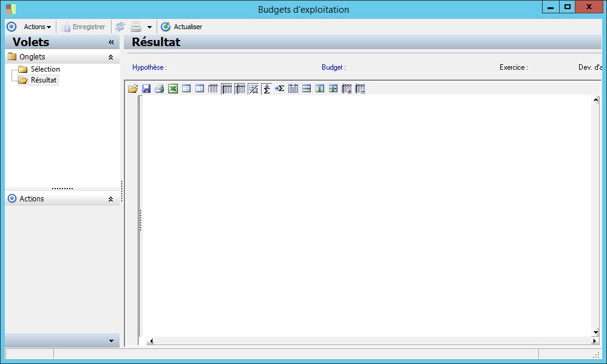Select the Sélection tree item
Image resolution: width=607 pixels, height=364 pixels.
point(46,69)
